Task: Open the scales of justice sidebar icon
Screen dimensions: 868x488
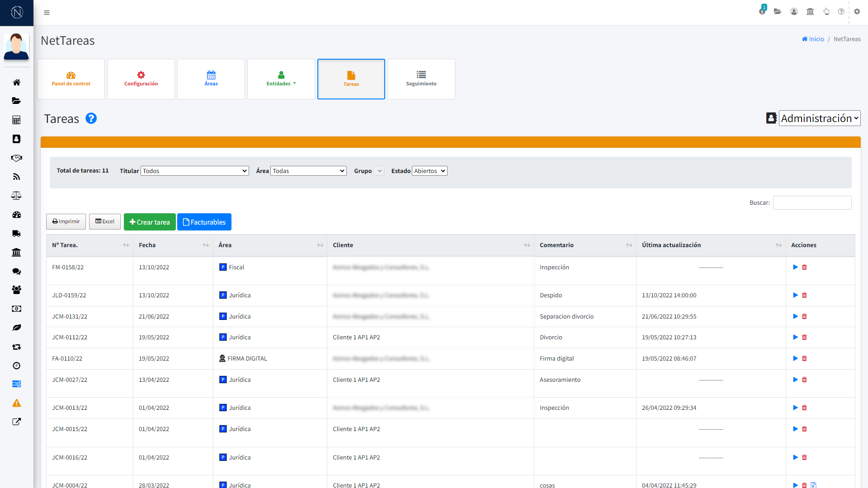Action: [16, 196]
